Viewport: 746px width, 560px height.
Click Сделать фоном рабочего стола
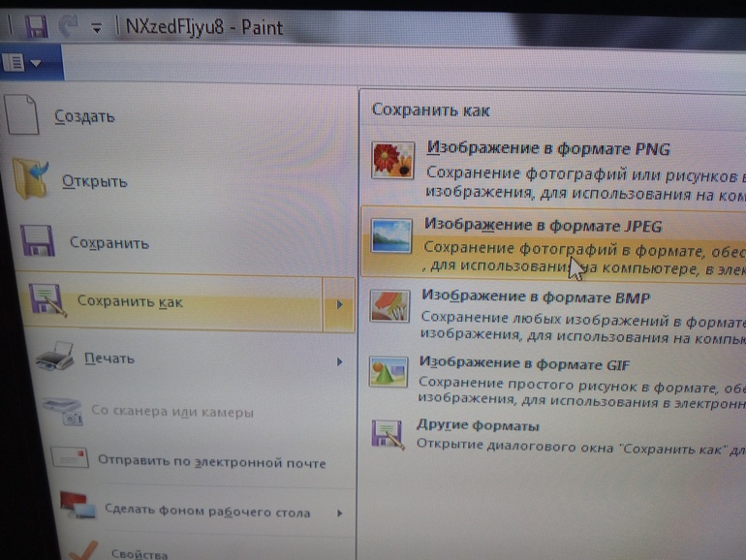click(208, 512)
